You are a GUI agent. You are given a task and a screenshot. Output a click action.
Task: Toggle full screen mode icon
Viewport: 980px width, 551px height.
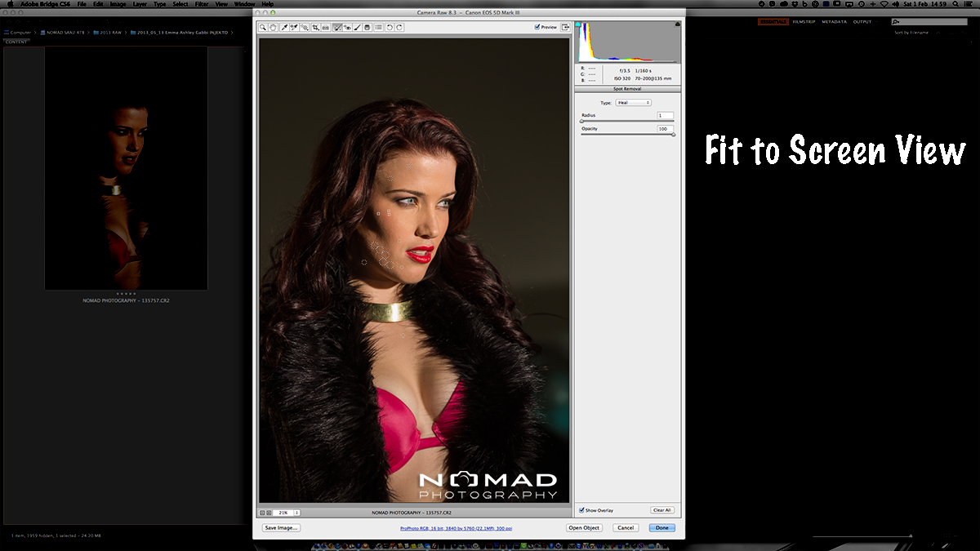point(565,27)
